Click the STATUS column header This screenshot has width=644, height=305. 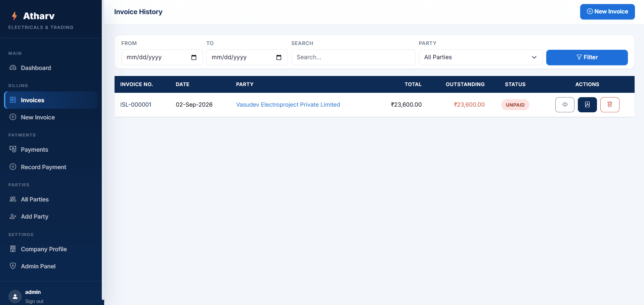coord(515,84)
